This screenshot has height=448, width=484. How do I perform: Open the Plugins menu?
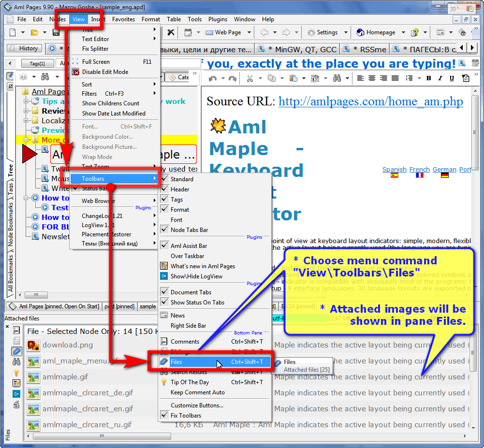coord(218,19)
